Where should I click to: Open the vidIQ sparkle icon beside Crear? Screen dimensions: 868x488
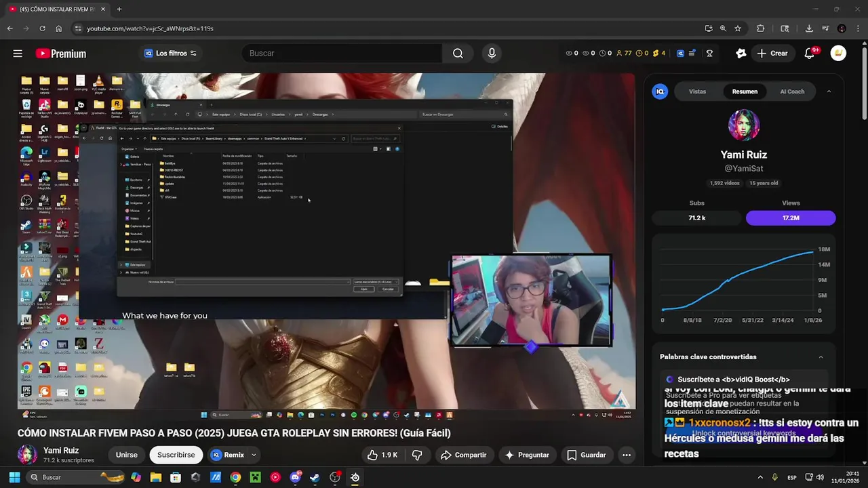click(741, 54)
